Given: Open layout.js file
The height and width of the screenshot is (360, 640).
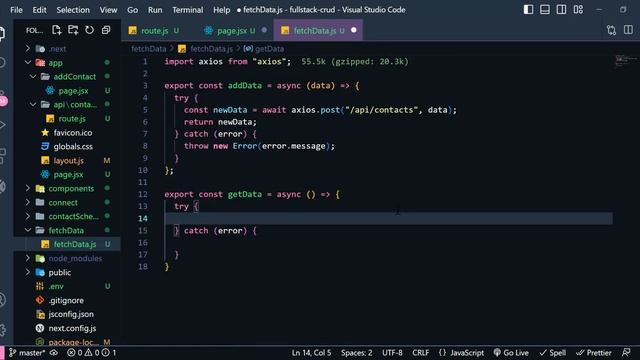Looking at the screenshot, I should tap(69, 160).
